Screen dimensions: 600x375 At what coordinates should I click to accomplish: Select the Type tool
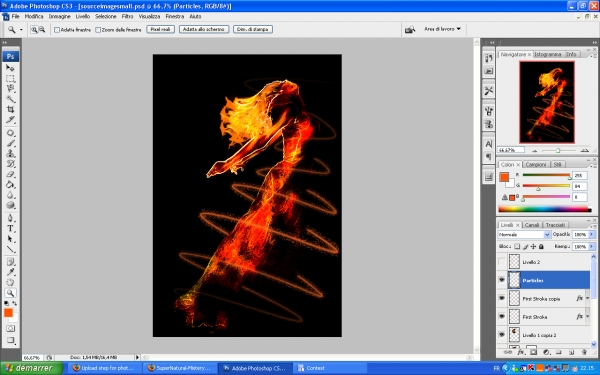[10, 229]
